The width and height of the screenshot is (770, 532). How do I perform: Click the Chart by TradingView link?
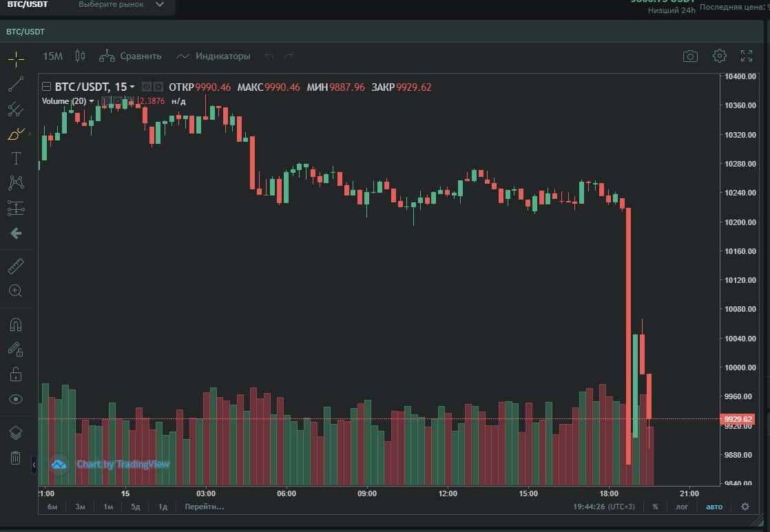click(123, 464)
